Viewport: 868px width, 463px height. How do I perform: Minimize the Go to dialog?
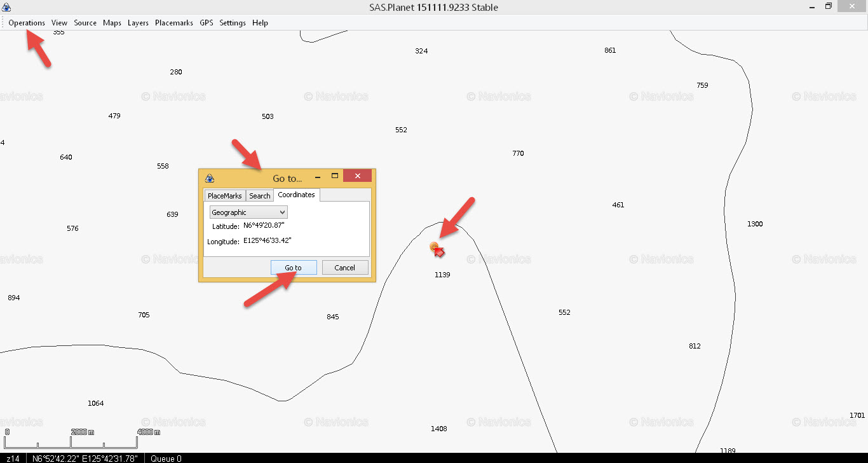pos(318,176)
